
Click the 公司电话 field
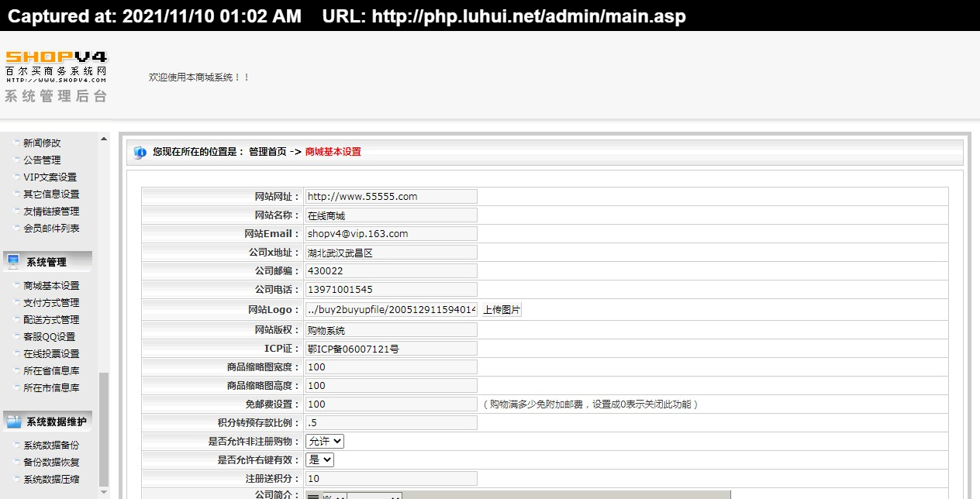(392, 290)
